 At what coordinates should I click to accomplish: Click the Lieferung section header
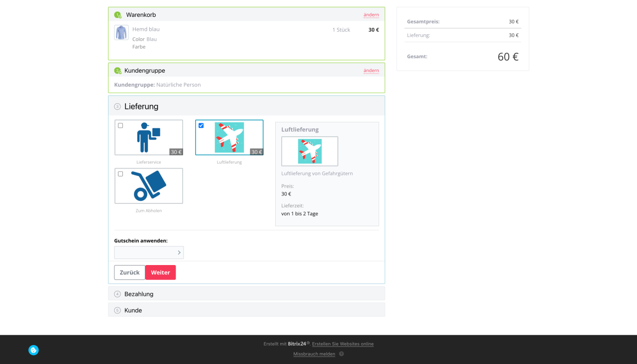click(x=246, y=106)
